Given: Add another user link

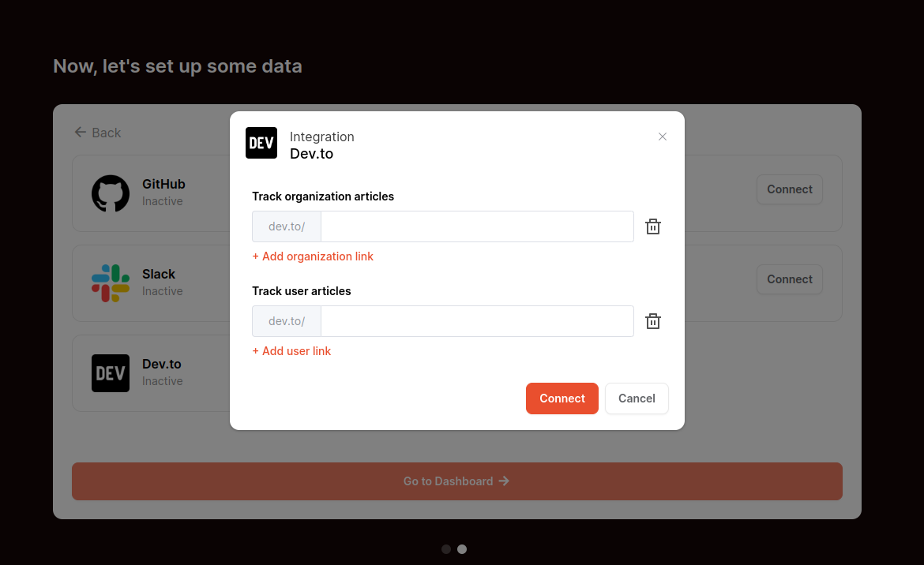Looking at the screenshot, I should (291, 351).
